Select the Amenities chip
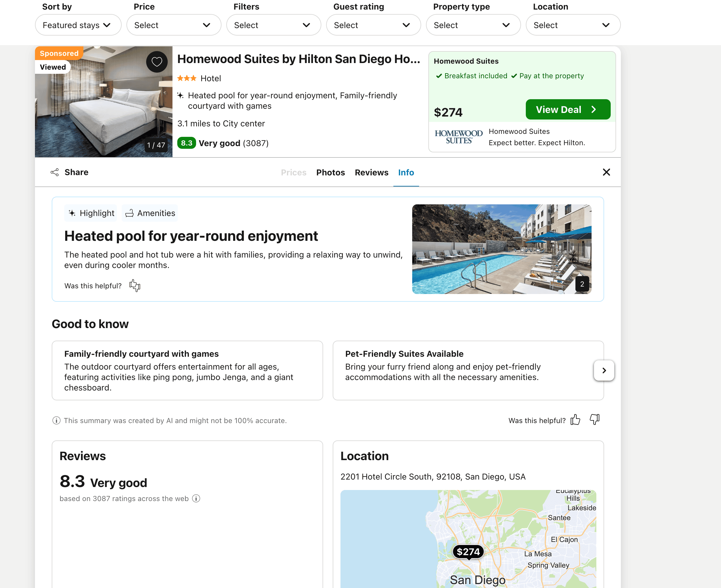Screen dimensions: 721x588 point(150,213)
